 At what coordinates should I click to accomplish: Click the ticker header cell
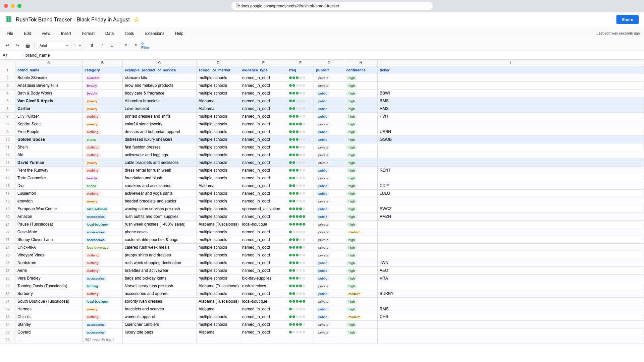[511, 70]
